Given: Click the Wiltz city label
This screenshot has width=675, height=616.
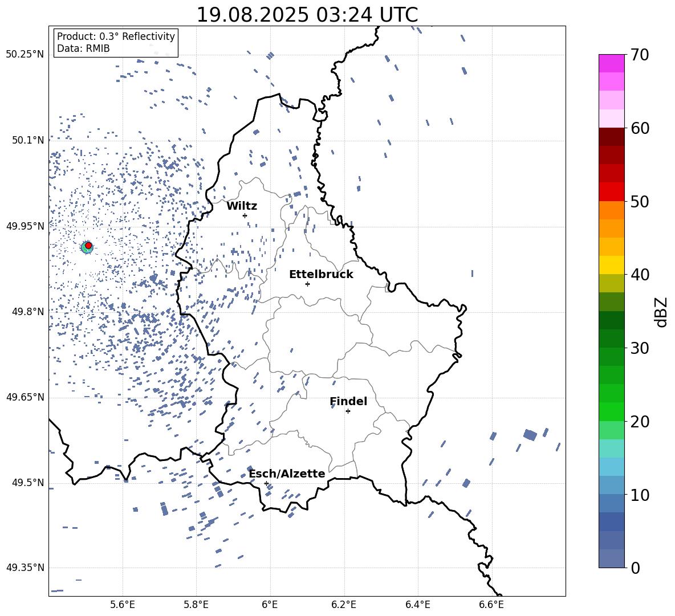Looking at the screenshot, I should pos(242,206).
